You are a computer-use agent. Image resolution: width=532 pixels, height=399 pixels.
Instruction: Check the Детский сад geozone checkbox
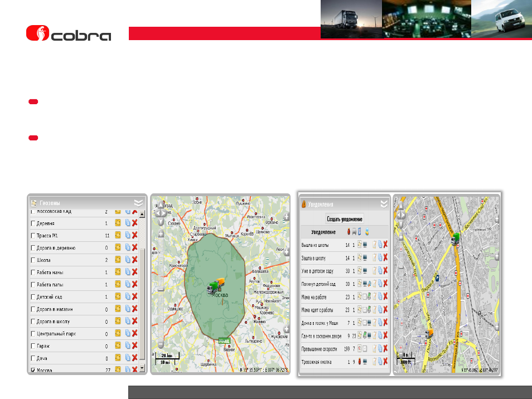[33, 297]
